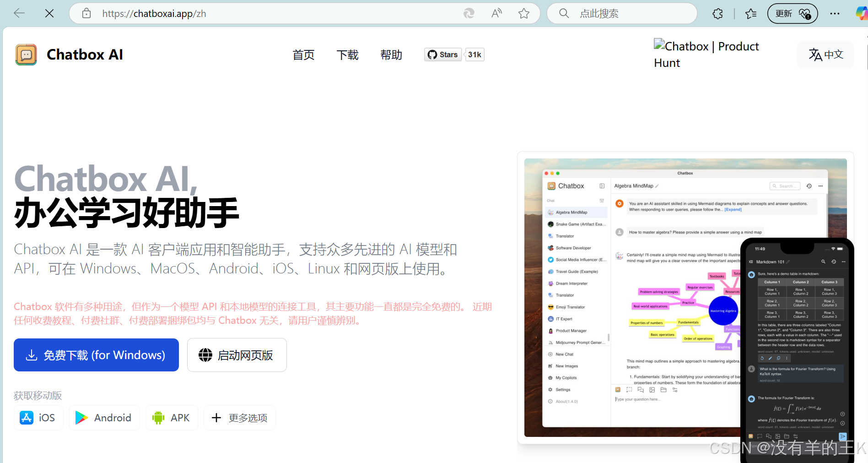
Task: Open the 中文 language selector
Action: tap(825, 54)
